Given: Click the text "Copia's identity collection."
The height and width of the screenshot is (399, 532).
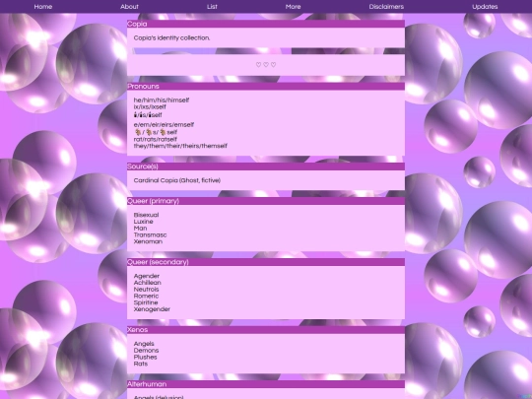Looking at the screenshot, I should (x=171, y=38).
